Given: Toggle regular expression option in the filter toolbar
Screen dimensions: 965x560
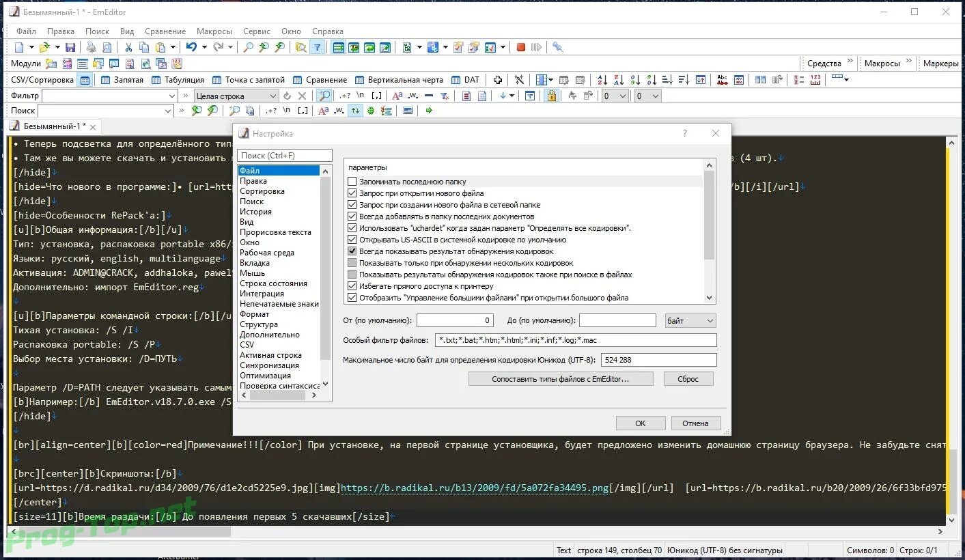Looking at the screenshot, I should click(x=345, y=96).
